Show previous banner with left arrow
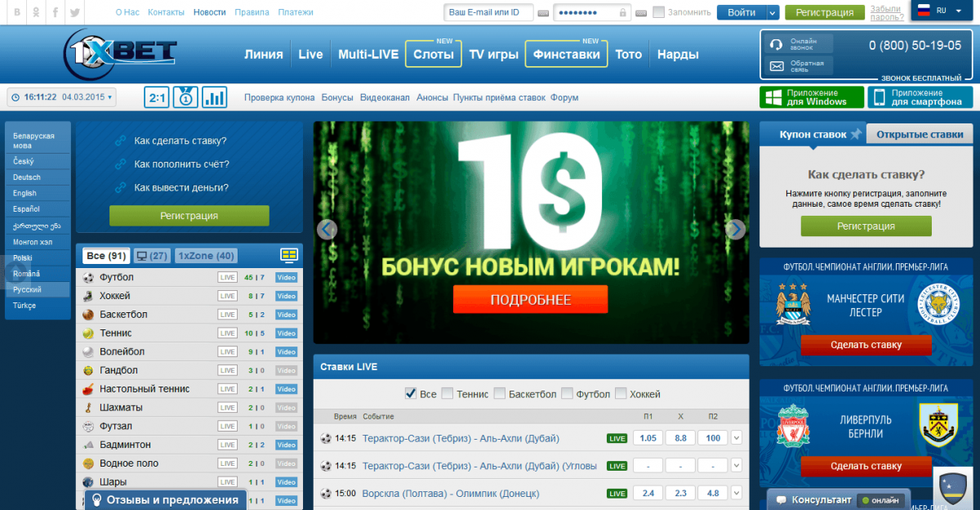This screenshot has height=510, width=980. 327,229
